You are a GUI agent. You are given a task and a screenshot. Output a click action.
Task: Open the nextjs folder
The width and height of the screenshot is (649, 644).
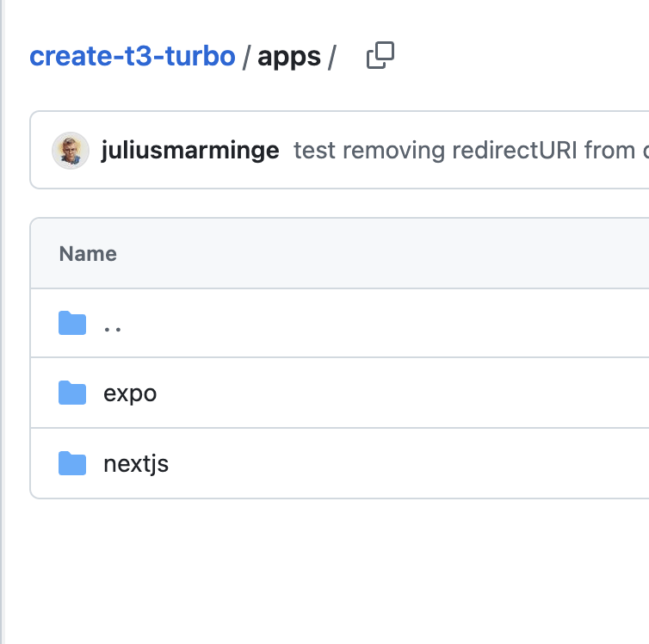pyautogui.click(x=136, y=463)
